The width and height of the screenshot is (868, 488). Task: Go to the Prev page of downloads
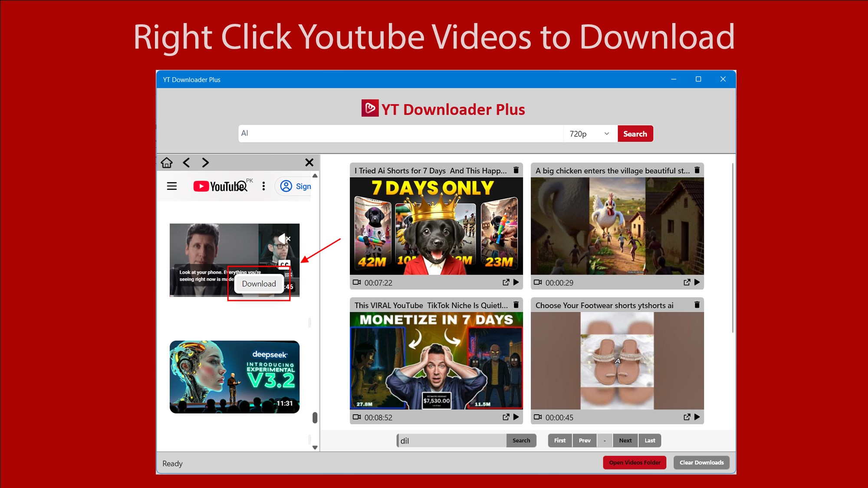[585, 441]
